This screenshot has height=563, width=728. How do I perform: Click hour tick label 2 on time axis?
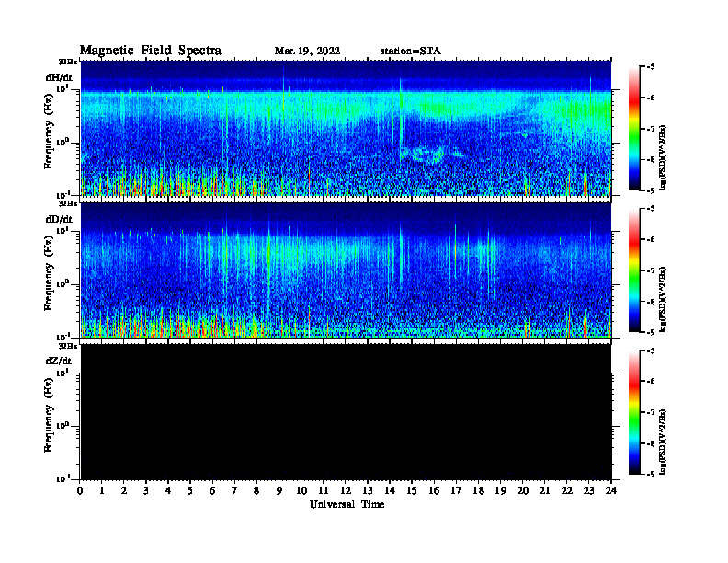pos(124,491)
